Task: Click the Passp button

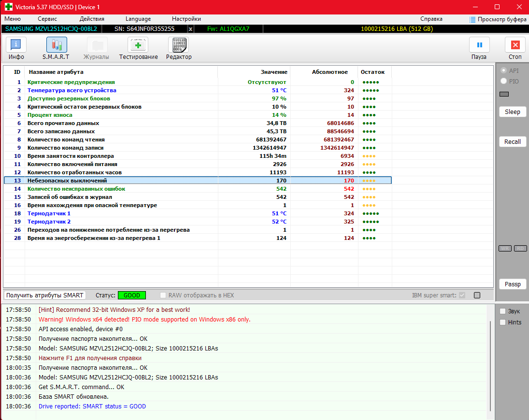Action: pos(512,284)
